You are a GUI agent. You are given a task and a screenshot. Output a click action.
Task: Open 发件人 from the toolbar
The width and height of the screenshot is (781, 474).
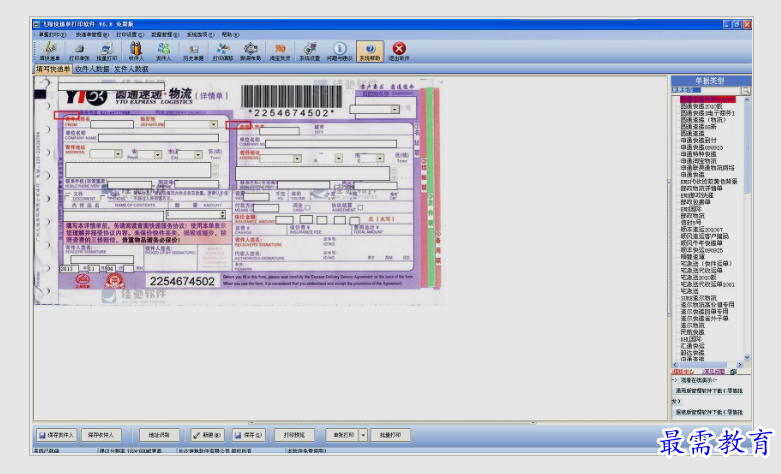click(x=163, y=51)
